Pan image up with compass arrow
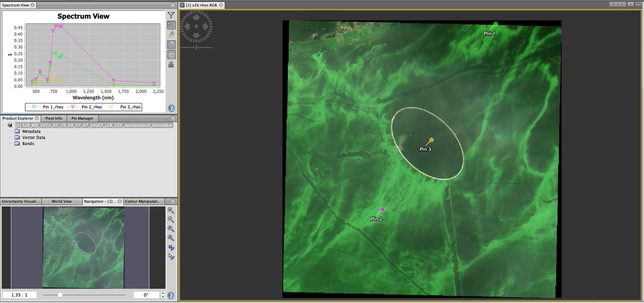Viewport: 644px width, 303px height. point(197,17)
